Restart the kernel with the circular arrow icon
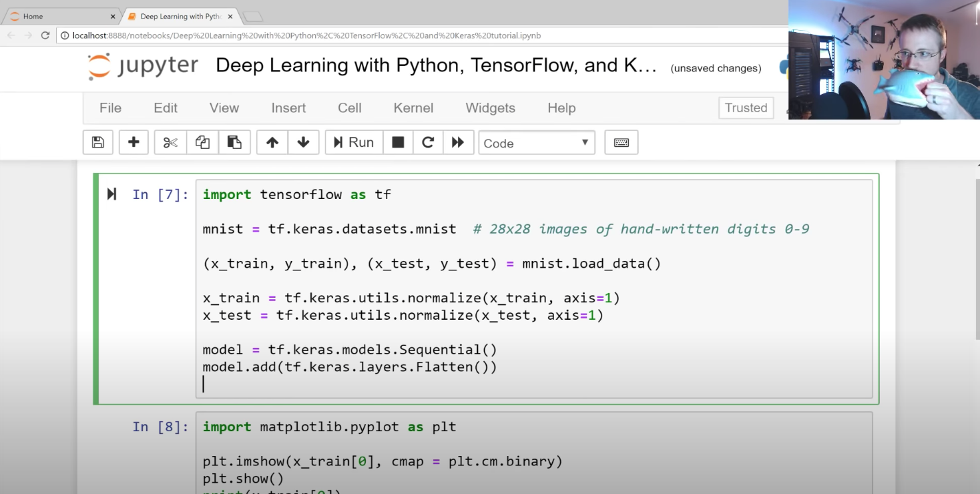The height and width of the screenshot is (494, 980). (428, 142)
